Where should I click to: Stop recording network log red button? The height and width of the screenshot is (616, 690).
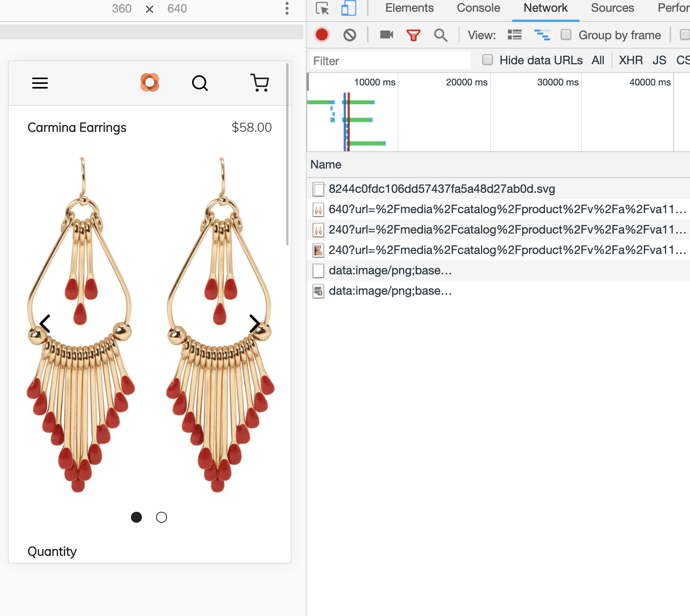click(x=322, y=35)
